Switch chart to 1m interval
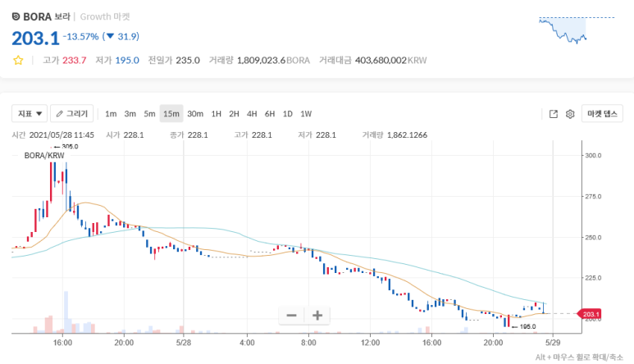The image size is (634, 364). 111,114
